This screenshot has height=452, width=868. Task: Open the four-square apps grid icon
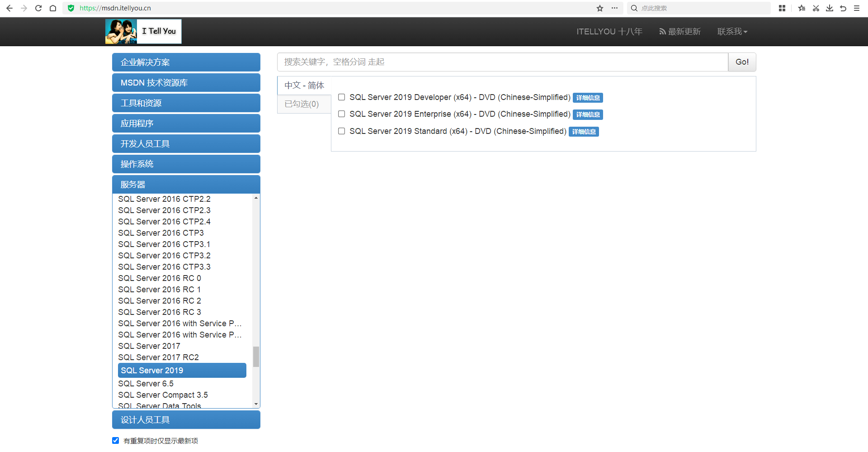(782, 8)
